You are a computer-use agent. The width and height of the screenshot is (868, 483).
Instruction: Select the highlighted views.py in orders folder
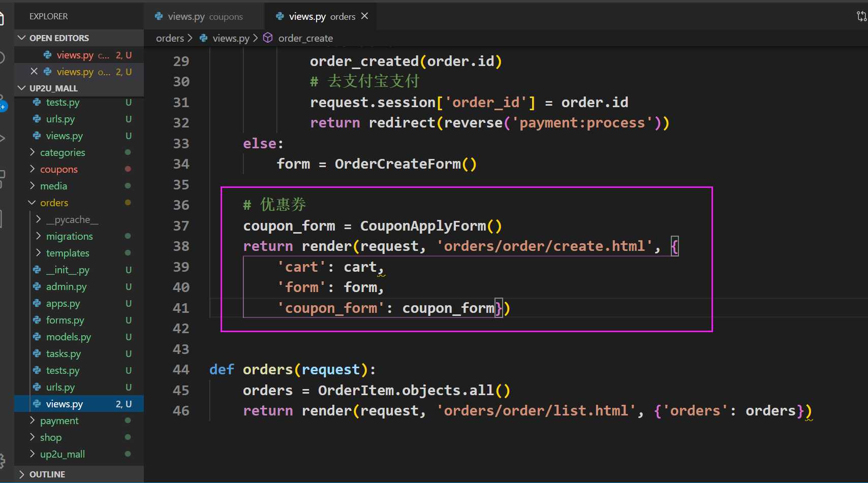tap(79, 404)
